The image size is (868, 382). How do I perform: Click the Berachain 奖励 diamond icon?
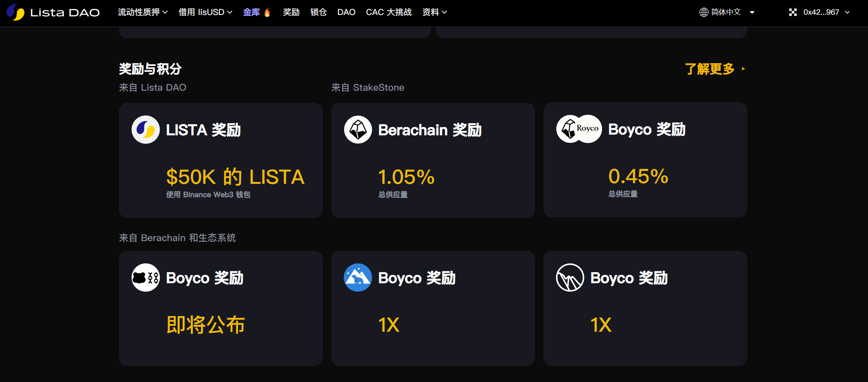pyautogui.click(x=357, y=129)
